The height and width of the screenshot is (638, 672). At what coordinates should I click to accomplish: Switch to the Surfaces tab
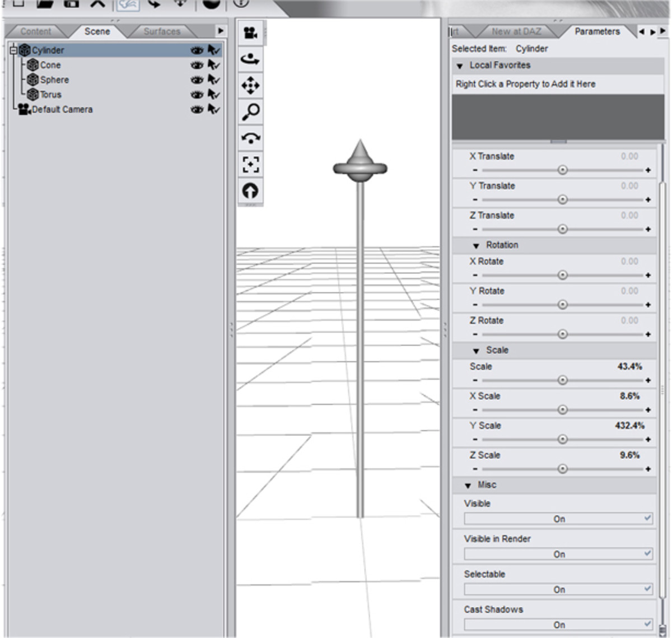[161, 31]
